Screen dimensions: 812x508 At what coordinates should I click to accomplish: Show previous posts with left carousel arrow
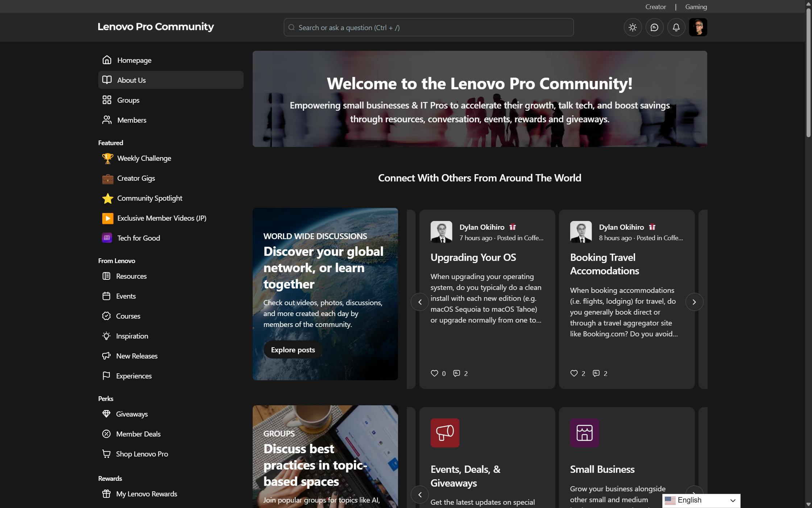tap(420, 302)
